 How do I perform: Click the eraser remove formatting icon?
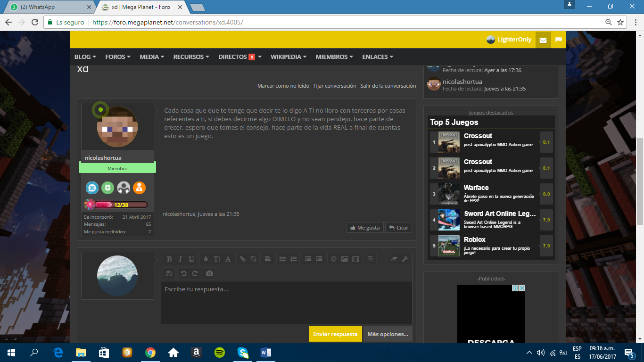[x=394, y=259]
